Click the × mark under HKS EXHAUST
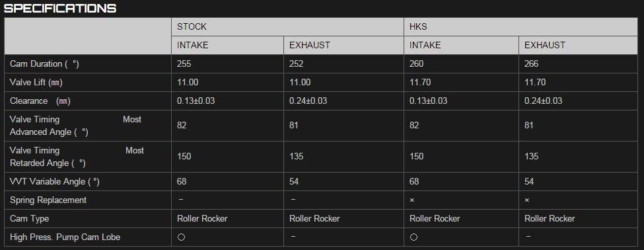 click(527, 200)
